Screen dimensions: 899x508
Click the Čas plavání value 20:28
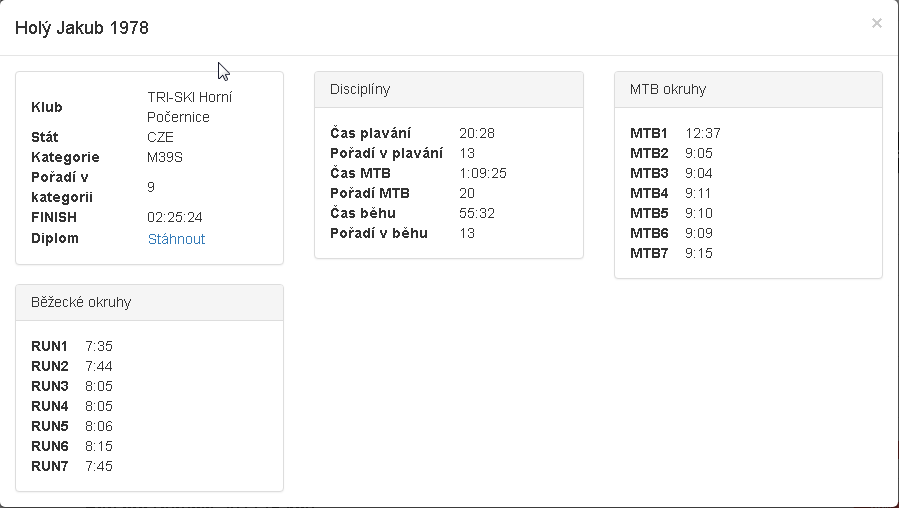point(477,133)
